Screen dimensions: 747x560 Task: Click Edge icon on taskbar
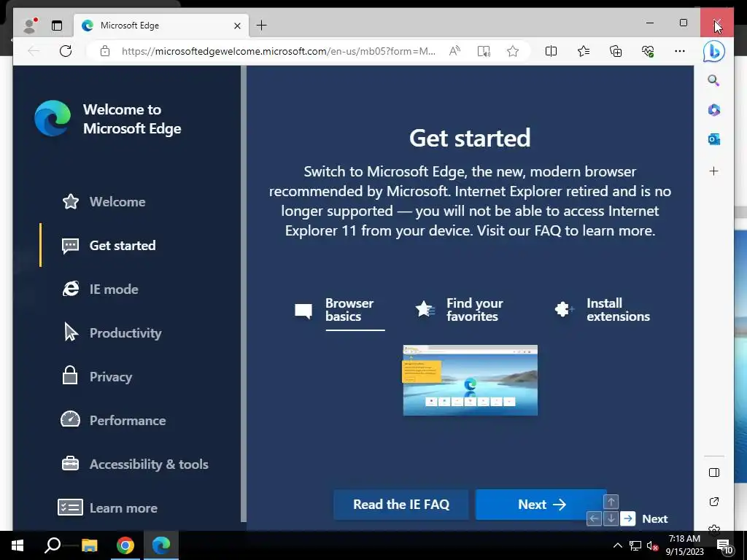(x=161, y=545)
